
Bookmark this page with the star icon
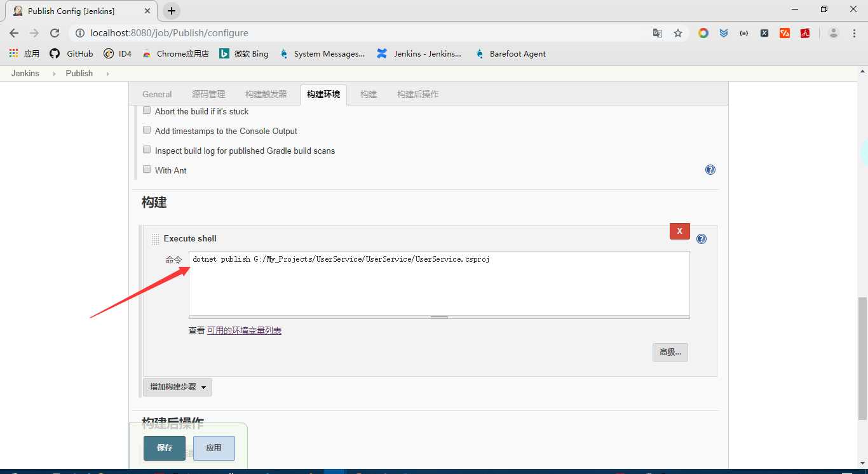click(x=678, y=33)
